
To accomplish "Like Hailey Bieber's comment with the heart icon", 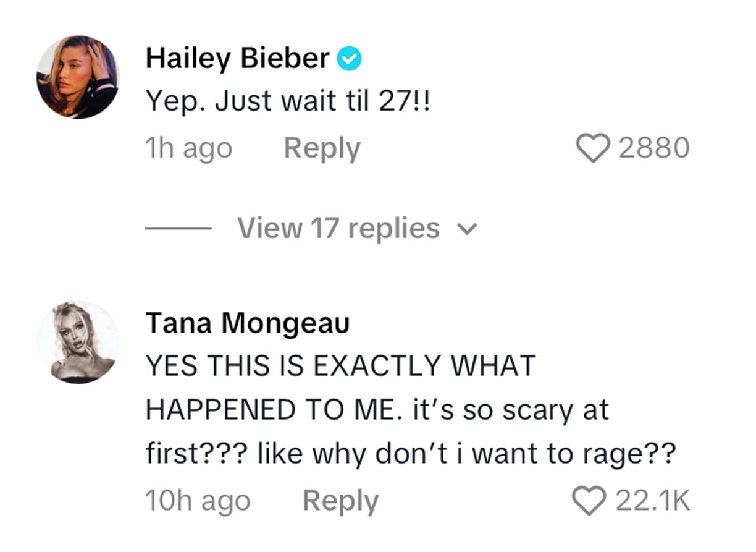I will (x=594, y=147).
